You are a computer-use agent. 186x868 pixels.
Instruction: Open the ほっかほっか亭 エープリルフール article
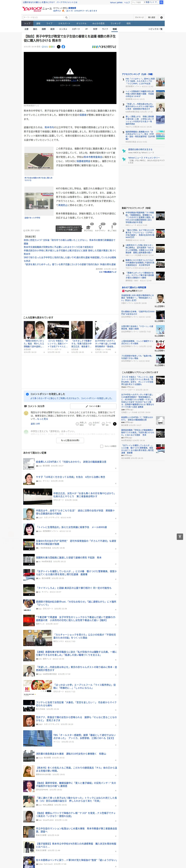[x=84, y=686]
